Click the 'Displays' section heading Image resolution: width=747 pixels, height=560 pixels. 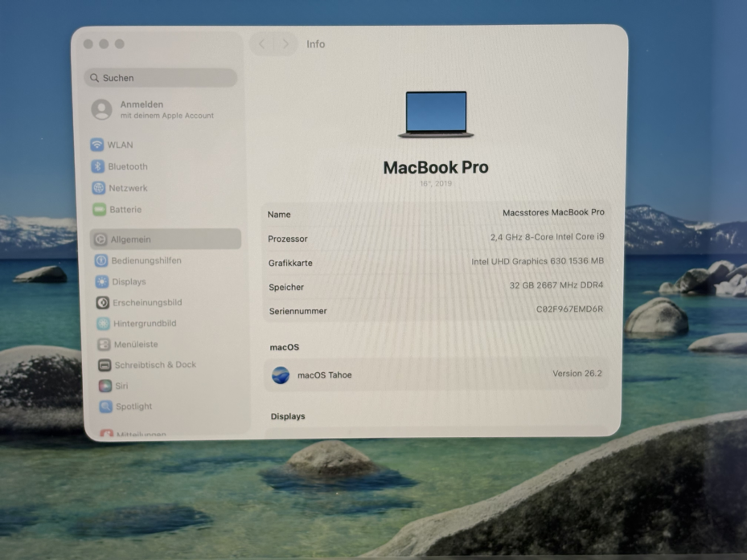[x=288, y=416]
